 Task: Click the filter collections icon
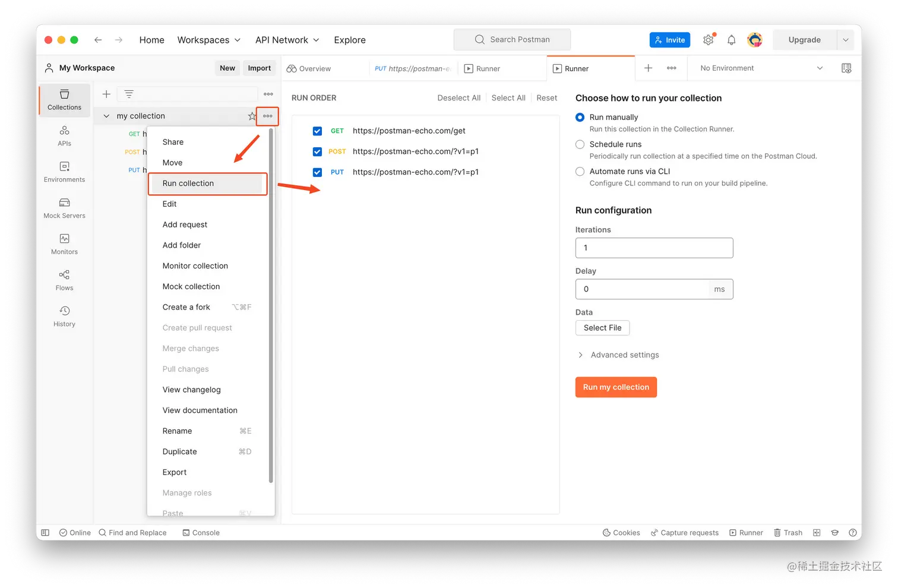tap(129, 94)
